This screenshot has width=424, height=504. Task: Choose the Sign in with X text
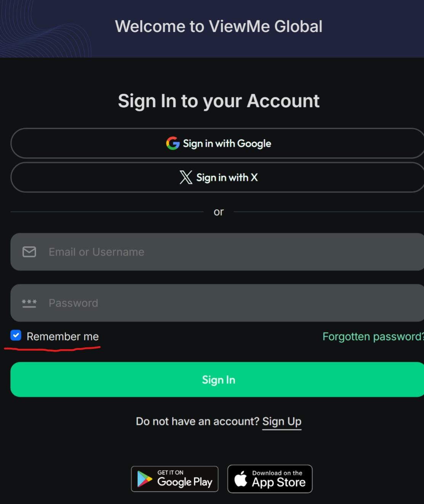[x=227, y=177]
